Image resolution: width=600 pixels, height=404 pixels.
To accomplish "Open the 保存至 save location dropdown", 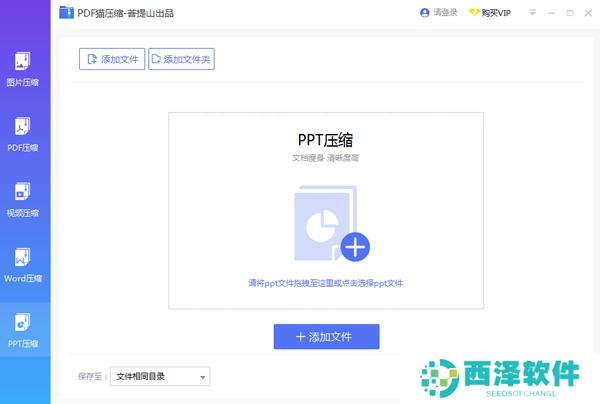I will click(x=160, y=376).
